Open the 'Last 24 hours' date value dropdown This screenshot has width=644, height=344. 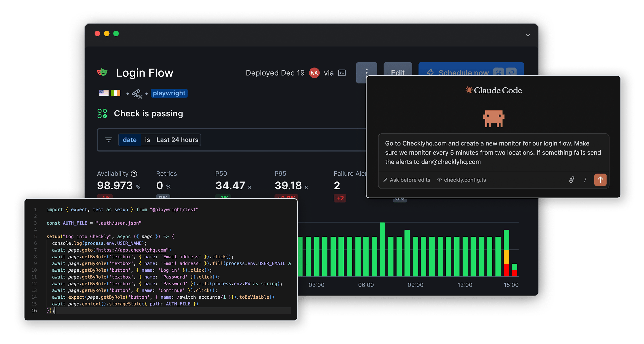coord(177,140)
